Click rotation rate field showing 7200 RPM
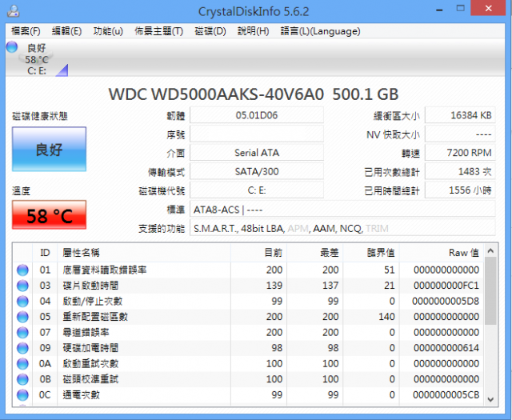 point(460,153)
